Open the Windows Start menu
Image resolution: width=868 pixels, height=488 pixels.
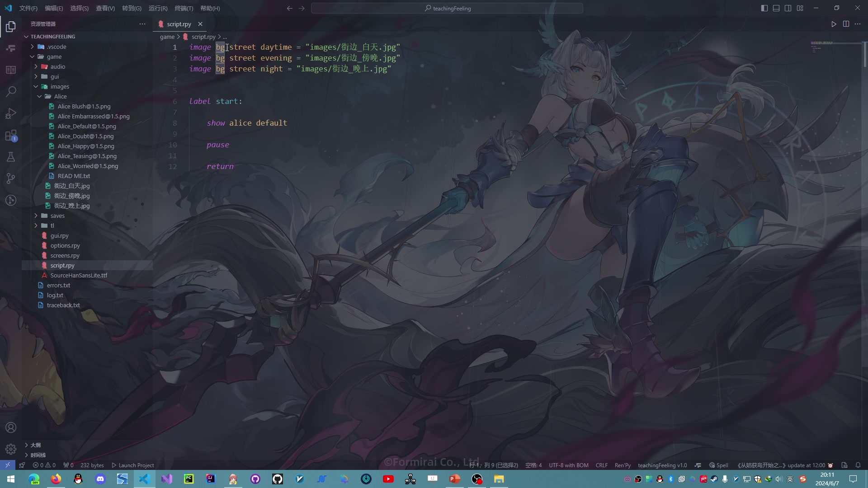coord(11,479)
